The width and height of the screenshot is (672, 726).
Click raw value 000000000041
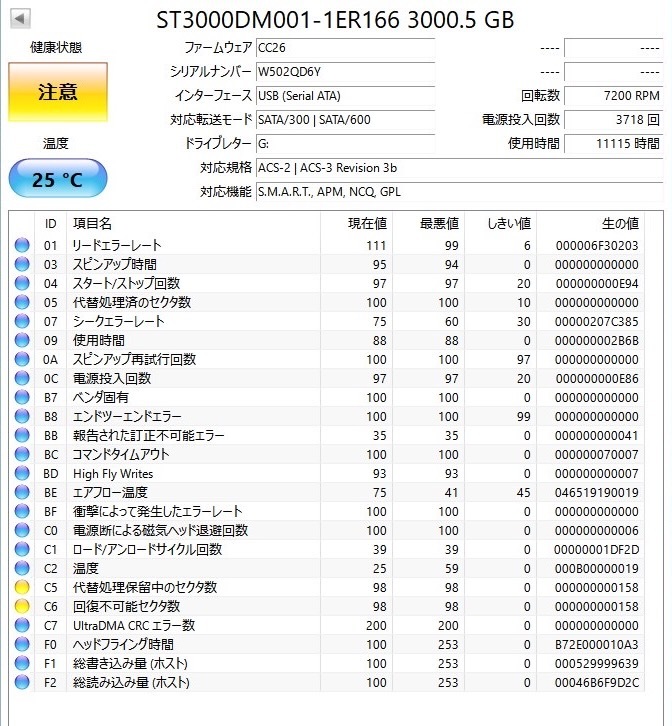pyautogui.click(x=597, y=436)
